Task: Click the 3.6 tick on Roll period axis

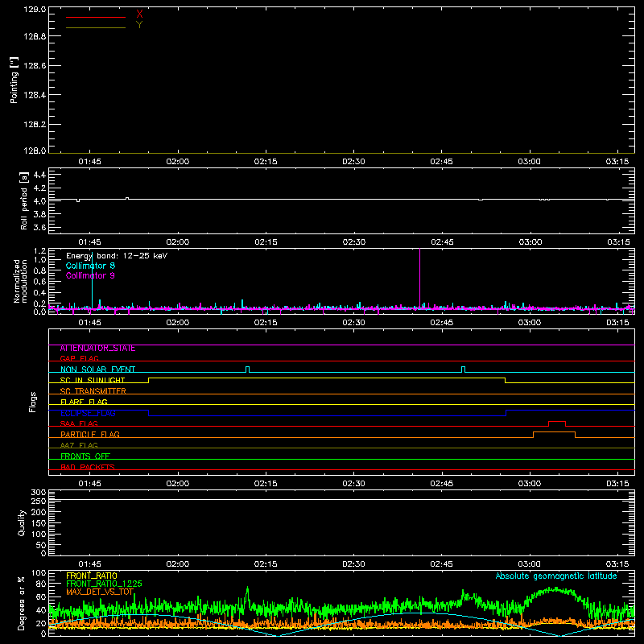Action: [x=39, y=227]
